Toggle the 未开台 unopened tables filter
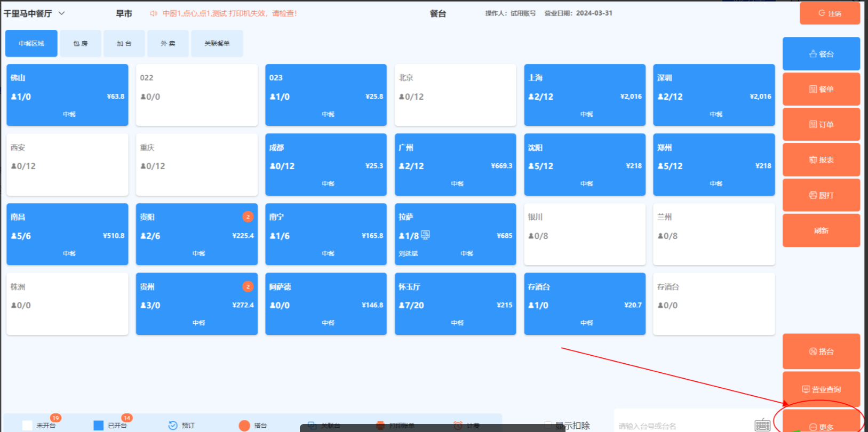Viewport: 868px width, 432px height. tap(28, 425)
